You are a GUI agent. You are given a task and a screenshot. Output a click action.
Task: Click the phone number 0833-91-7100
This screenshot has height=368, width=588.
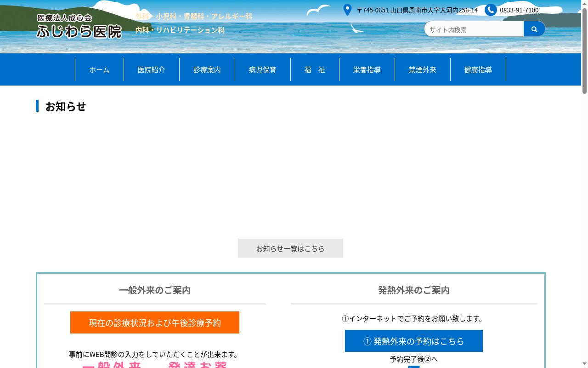point(519,10)
